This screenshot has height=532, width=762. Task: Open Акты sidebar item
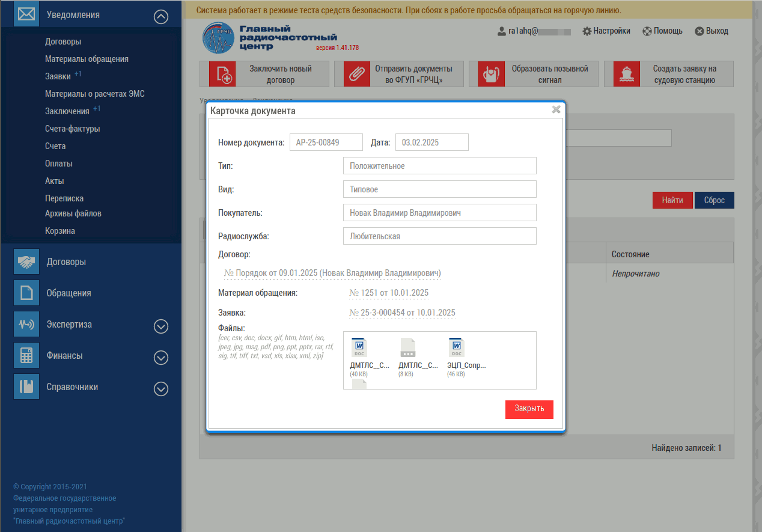pyautogui.click(x=54, y=181)
